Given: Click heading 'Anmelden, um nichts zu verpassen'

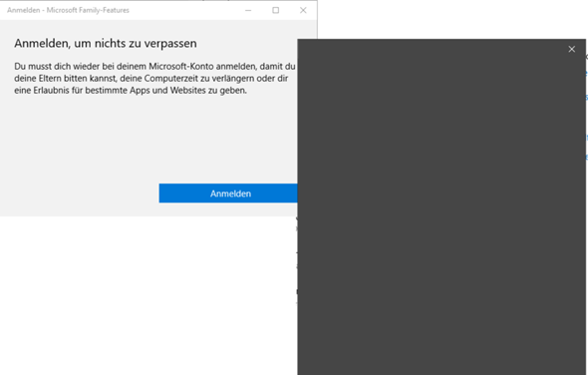Looking at the screenshot, I should (106, 44).
